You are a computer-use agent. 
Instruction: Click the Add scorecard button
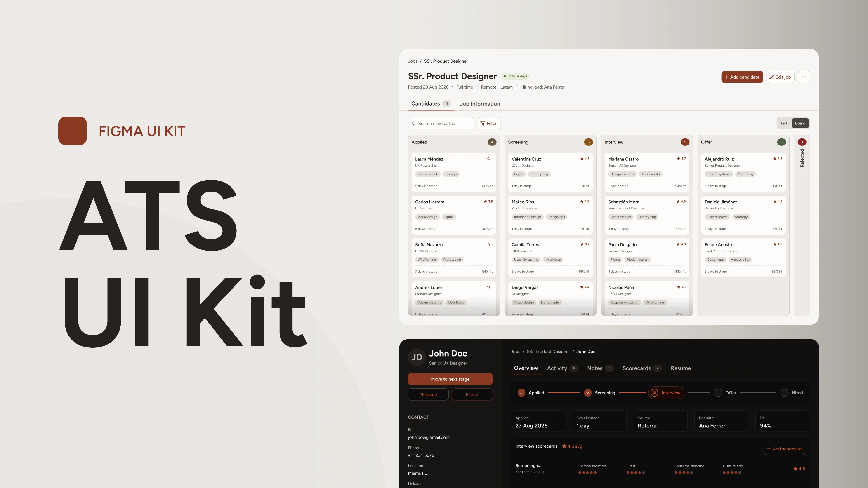(784, 449)
